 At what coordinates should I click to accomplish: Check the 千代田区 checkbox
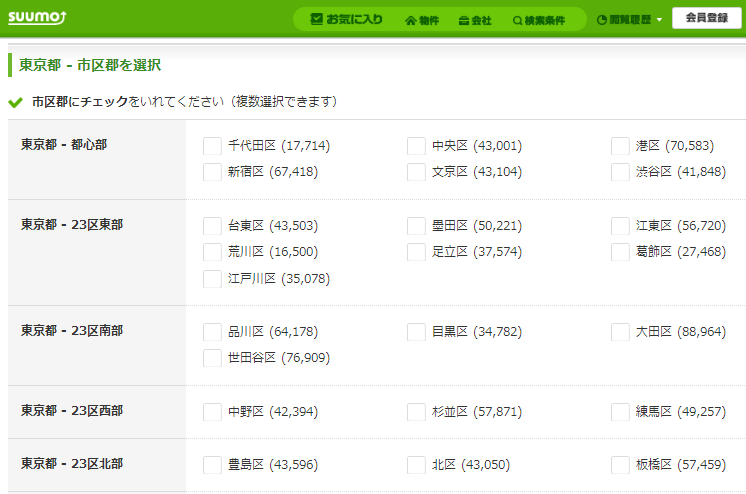212,146
